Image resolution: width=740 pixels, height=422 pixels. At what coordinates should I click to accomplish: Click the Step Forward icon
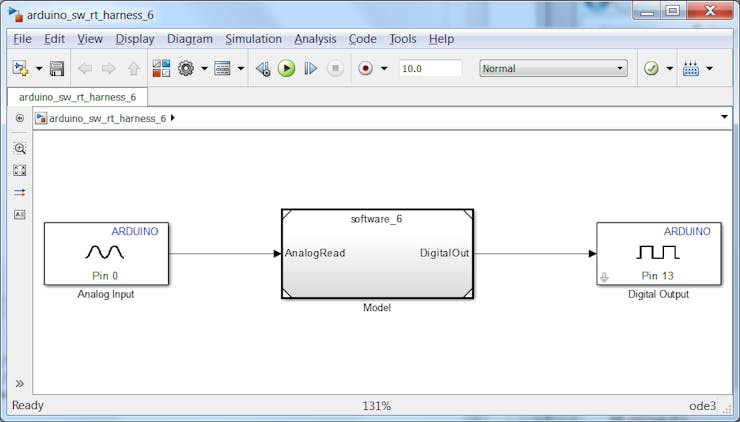311,69
